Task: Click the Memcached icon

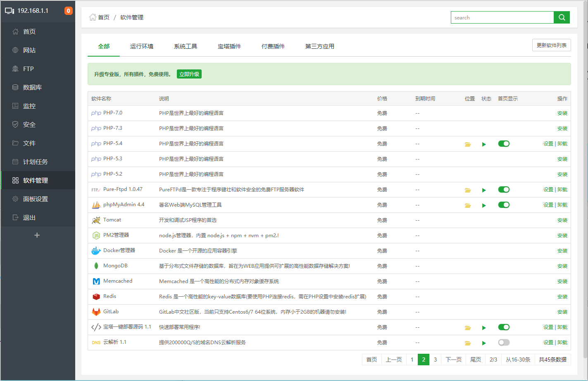Action: tap(96, 281)
